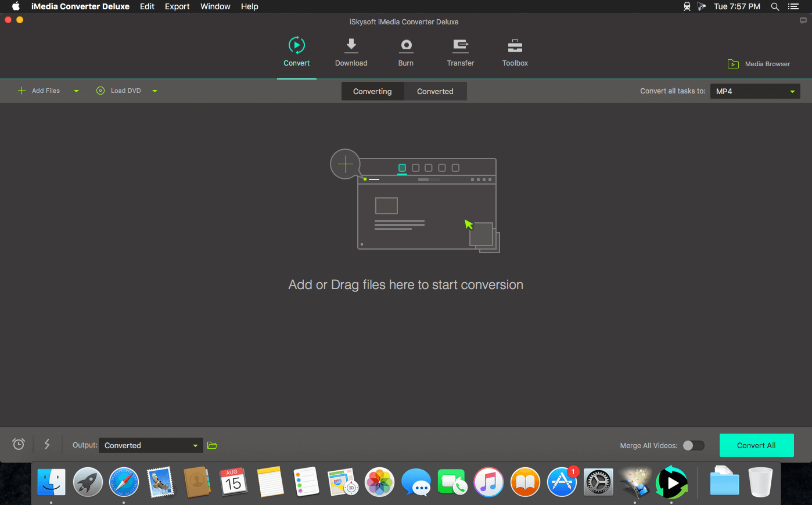Viewport: 812px width, 505px height.
Task: Expand the Load DVD dropdown arrow
Action: (x=155, y=91)
